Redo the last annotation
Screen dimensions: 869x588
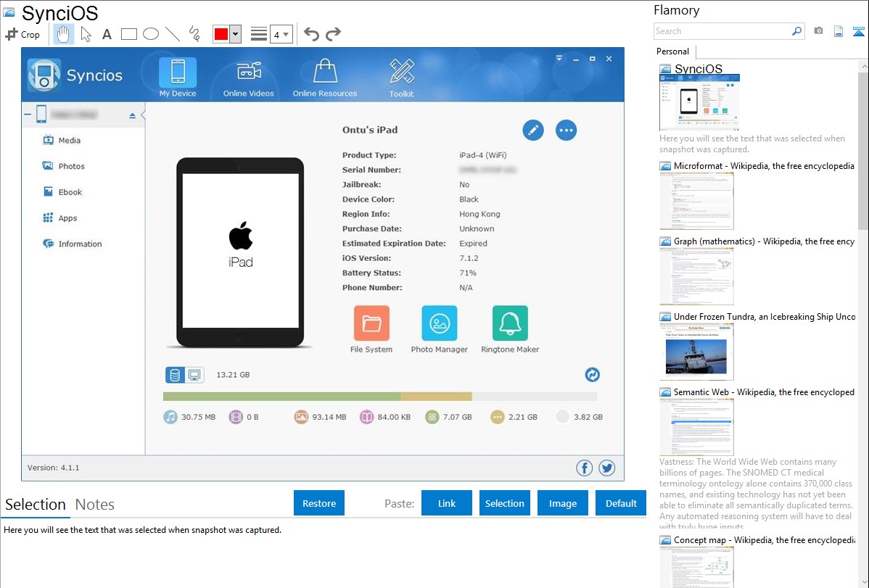[333, 34]
